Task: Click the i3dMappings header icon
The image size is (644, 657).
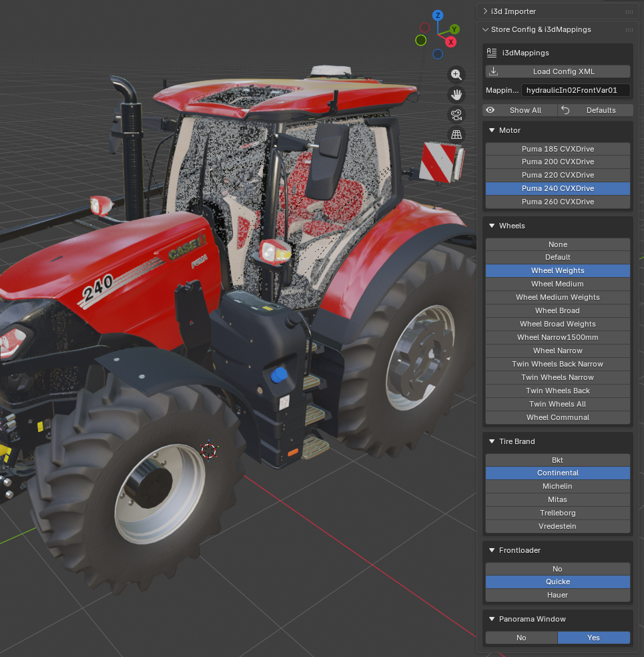Action: 492,53
